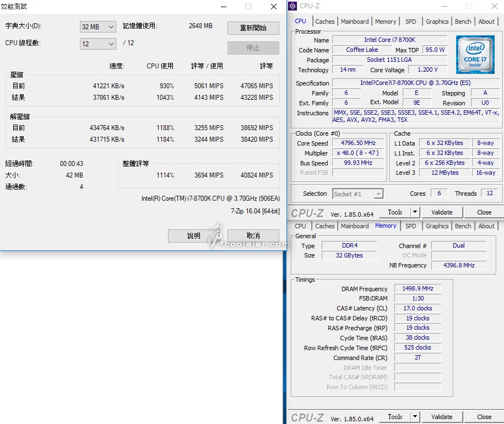This screenshot has width=504, height=424.
Task: Minimize the 效能測試 benchmark window
Action: click(x=224, y=7)
